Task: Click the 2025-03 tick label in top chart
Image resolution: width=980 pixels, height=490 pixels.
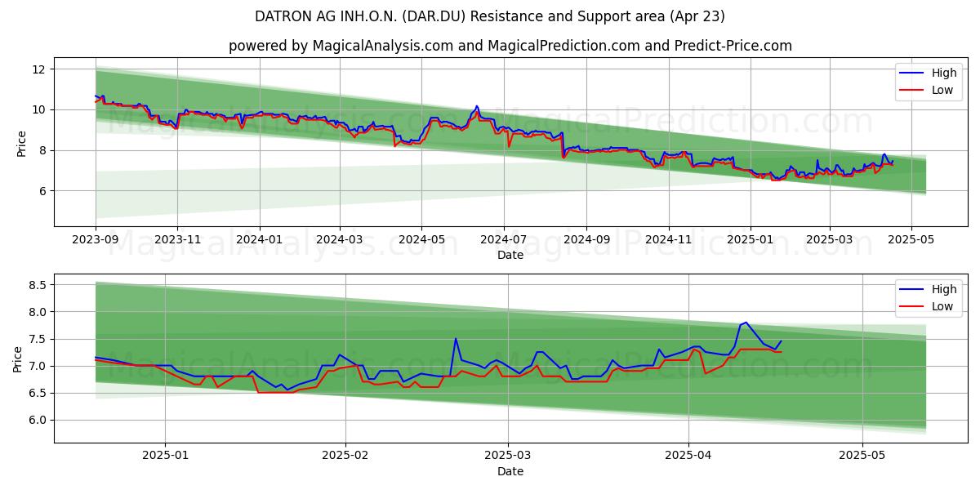Action: pos(830,239)
